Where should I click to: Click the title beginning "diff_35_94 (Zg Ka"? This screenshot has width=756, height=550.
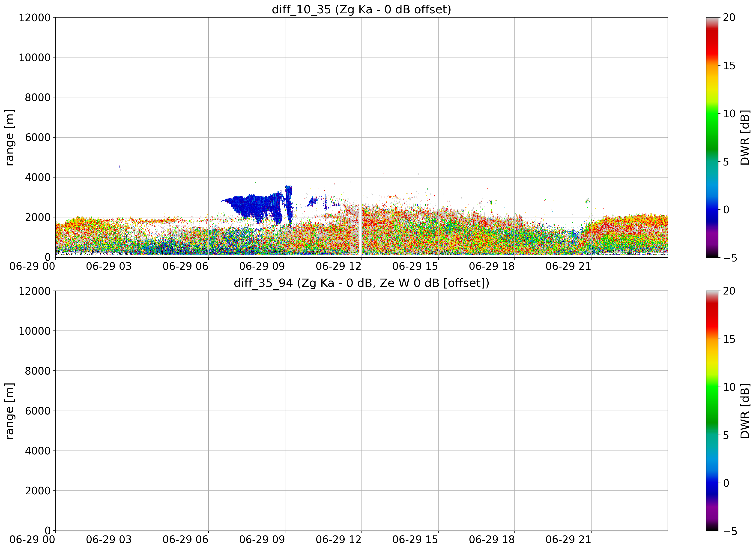361,283
